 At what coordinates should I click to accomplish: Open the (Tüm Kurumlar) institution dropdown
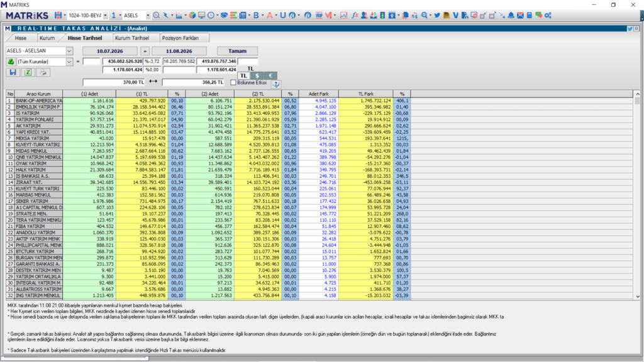point(69,62)
